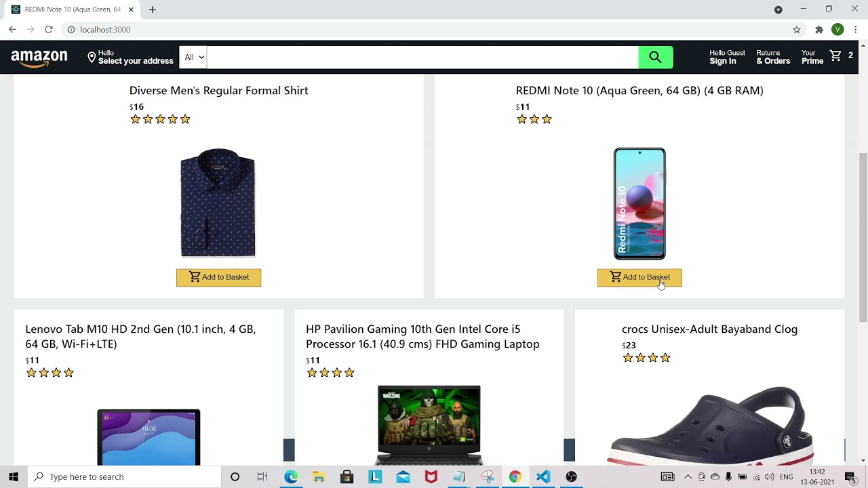868x488 pixels.
Task: Bookmark this page with the star icon
Action: [x=797, y=30]
